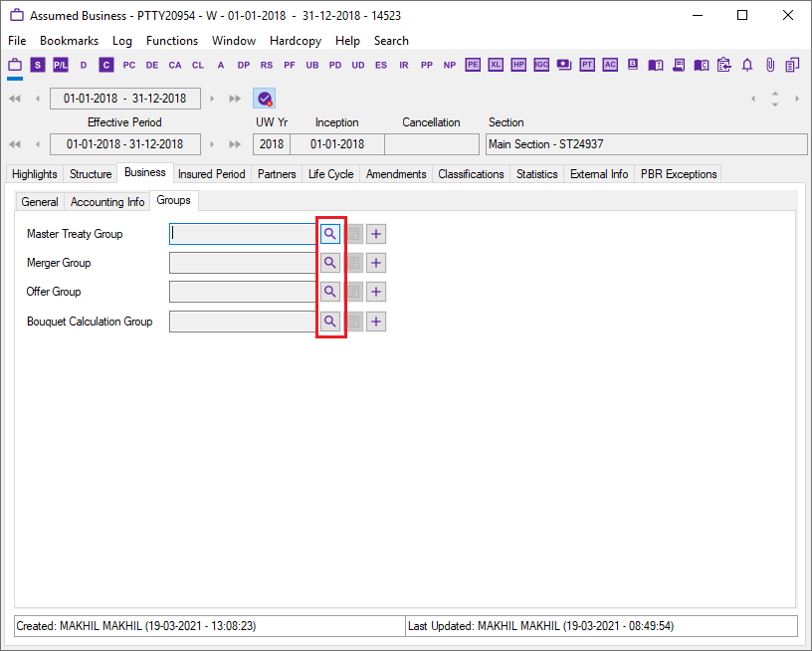Click the purple checkmark status icon
Screen dimensions: 812x651
pyautogui.click(x=264, y=99)
